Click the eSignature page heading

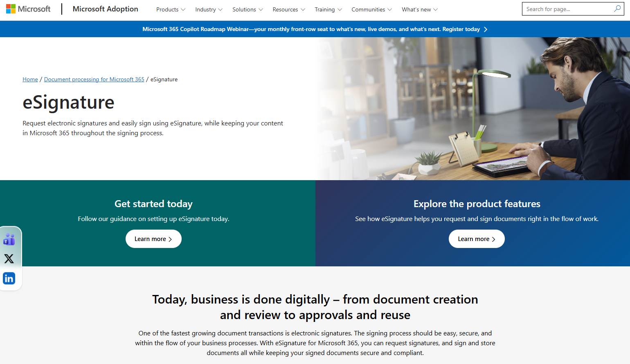coord(68,102)
